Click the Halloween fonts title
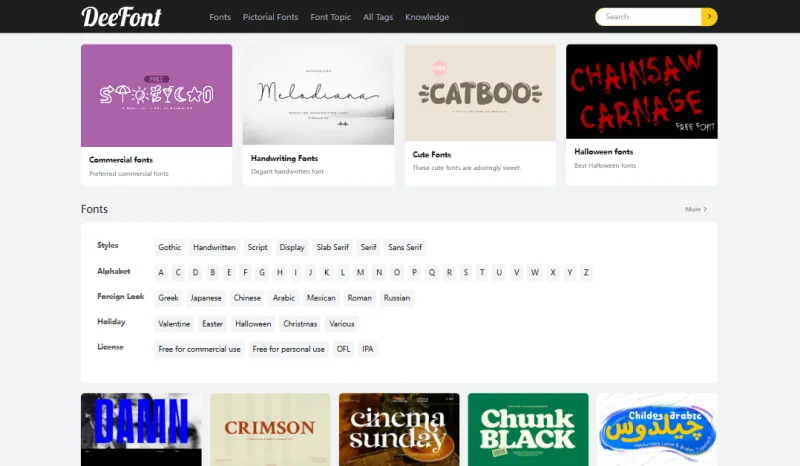 tap(604, 152)
